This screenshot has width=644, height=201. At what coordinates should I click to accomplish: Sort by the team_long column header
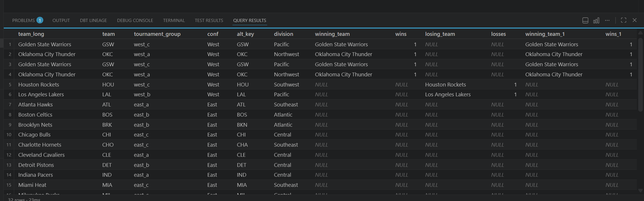[x=31, y=34]
